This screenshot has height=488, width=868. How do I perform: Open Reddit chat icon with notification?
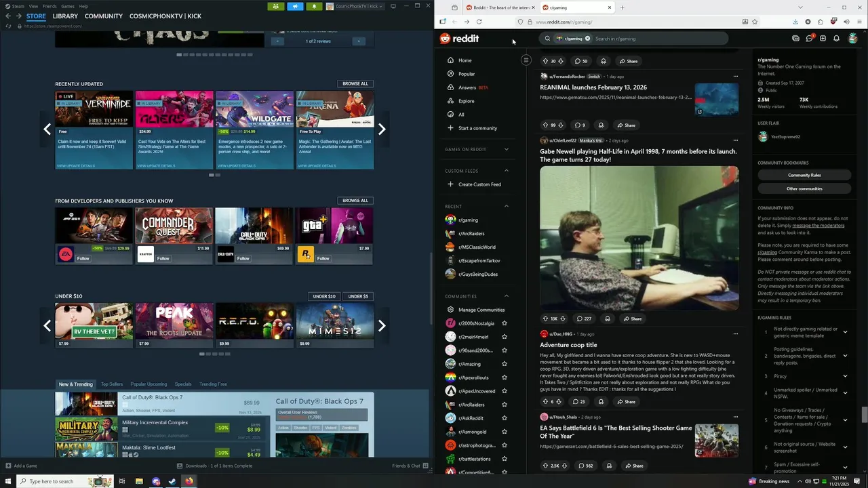coord(809,39)
